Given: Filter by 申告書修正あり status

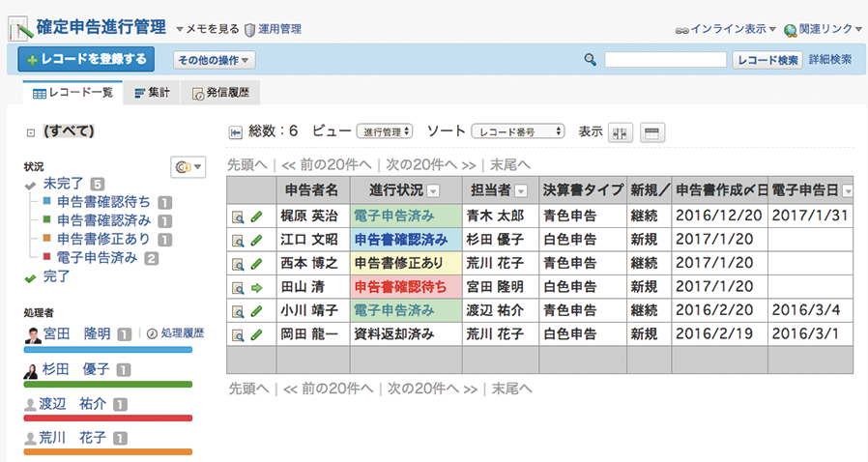Looking at the screenshot, I should 103,239.
